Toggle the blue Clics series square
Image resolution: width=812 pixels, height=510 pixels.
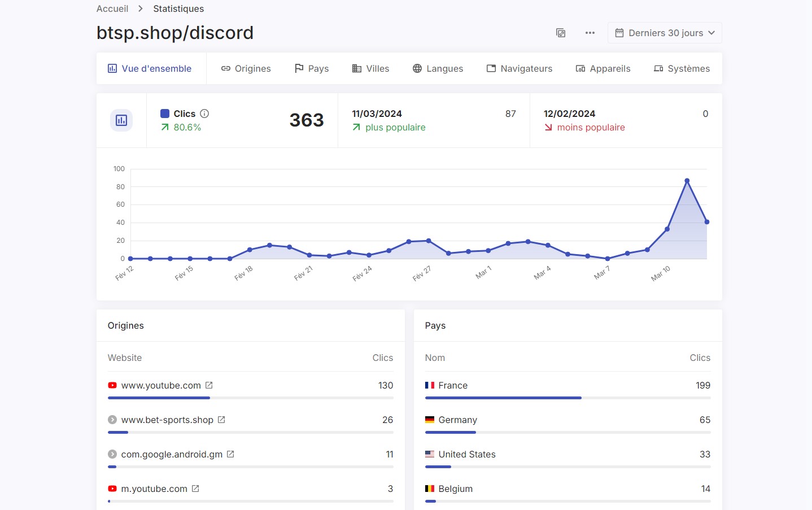coord(165,114)
